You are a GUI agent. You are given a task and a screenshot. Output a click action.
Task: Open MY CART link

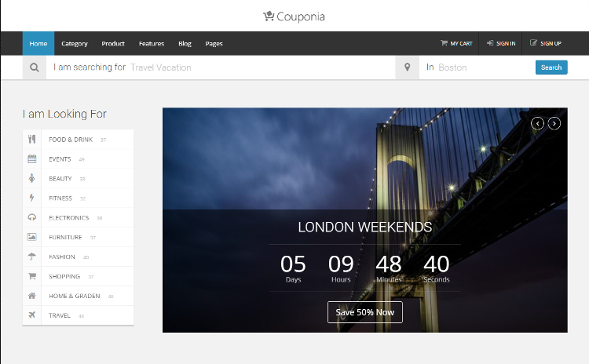[456, 43]
